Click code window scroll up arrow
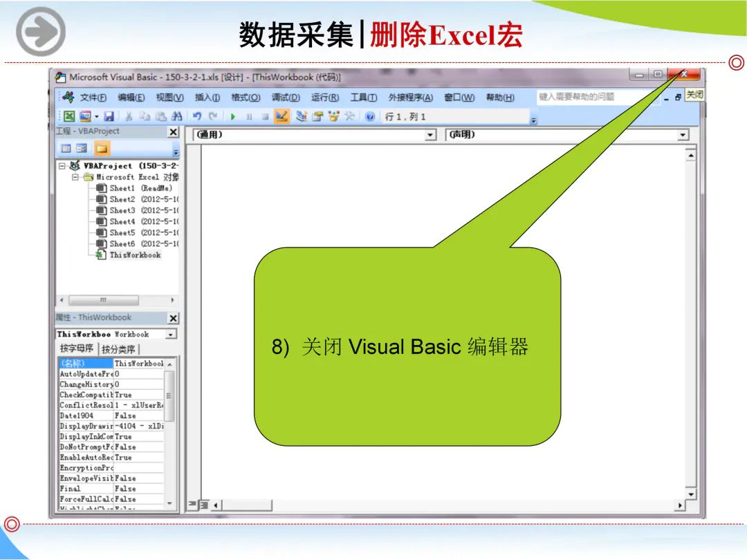The height and width of the screenshot is (560, 747). click(691, 156)
